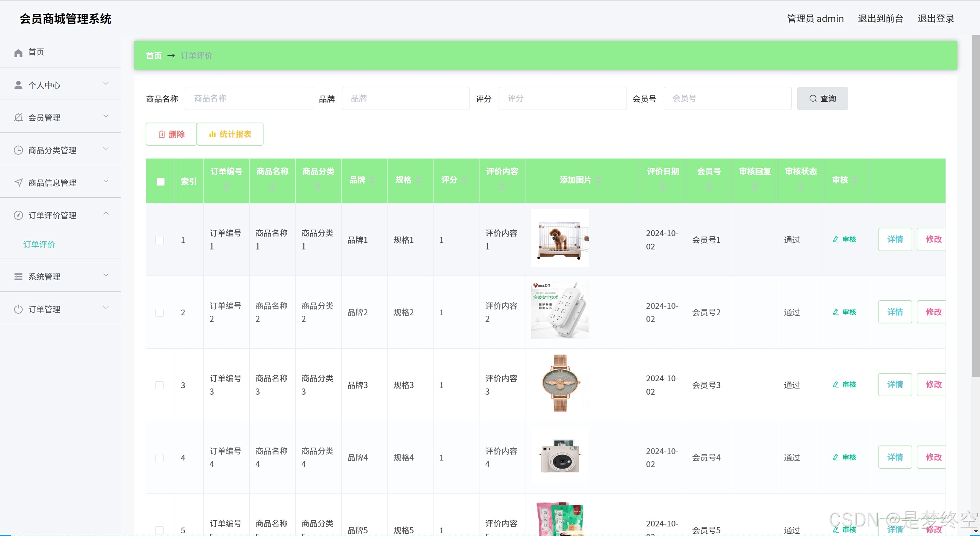Open the 统计报表 report button
Screen dimensions: 980x536
coord(230,134)
